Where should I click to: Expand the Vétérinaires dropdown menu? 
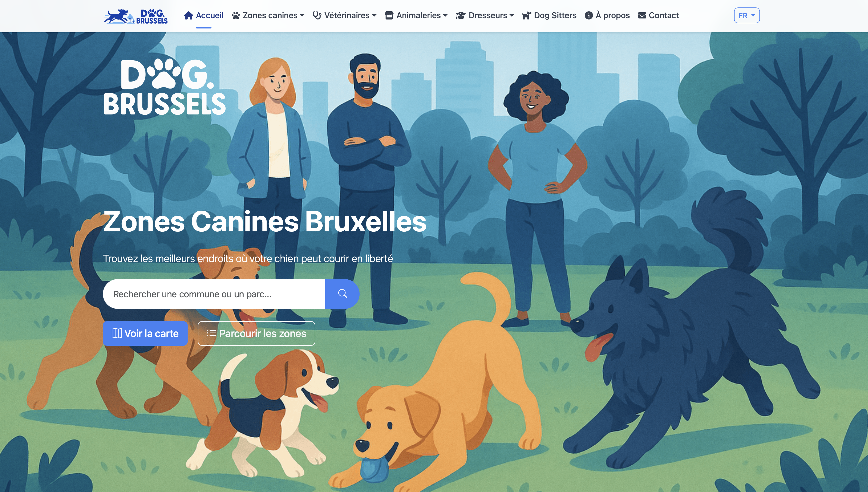(x=344, y=16)
